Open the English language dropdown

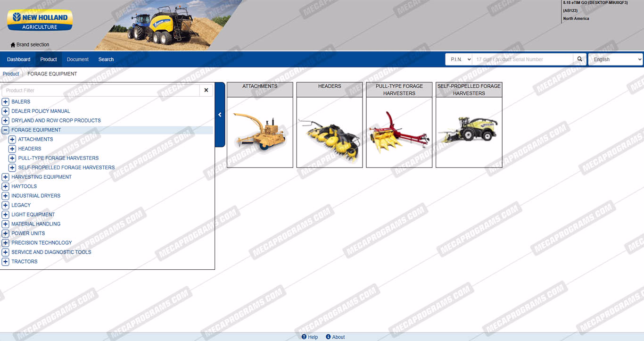(x=615, y=59)
